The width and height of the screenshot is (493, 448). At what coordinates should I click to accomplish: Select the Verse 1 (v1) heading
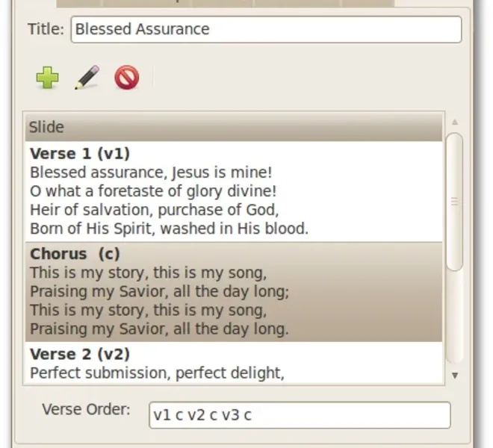tap(80, 154)
